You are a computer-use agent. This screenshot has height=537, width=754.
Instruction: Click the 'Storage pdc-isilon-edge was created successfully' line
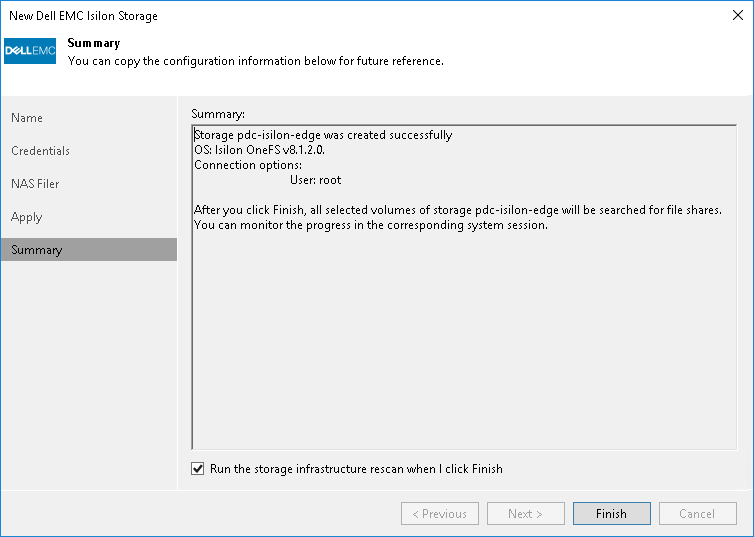click(323, 135)
